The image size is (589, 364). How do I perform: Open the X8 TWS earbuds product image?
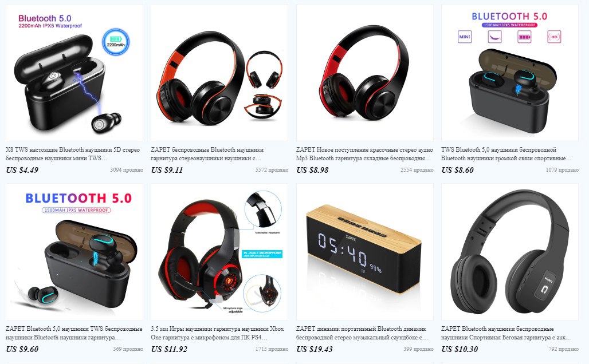74,73
